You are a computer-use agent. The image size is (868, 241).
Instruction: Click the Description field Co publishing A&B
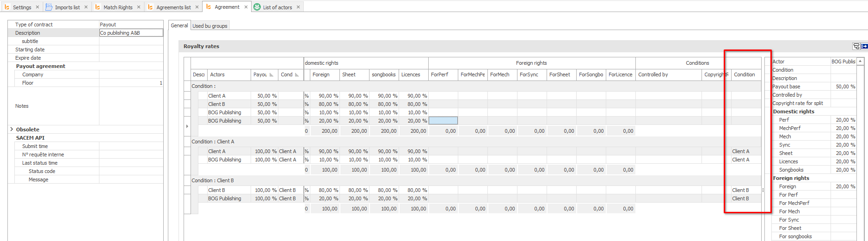click(x=131, y=33)
